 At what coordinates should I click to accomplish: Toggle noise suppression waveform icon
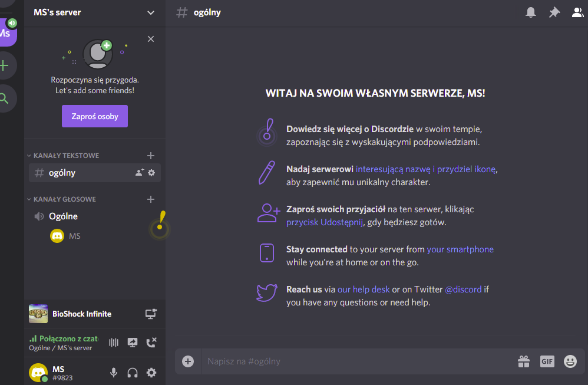click(114, 342)
